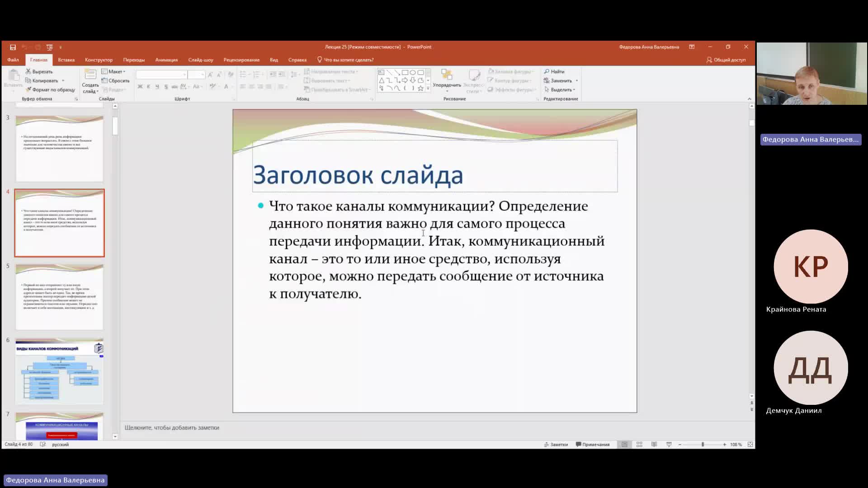Click the Заменить button
This screenshot has width=868, height=488.
coord(558,80)
